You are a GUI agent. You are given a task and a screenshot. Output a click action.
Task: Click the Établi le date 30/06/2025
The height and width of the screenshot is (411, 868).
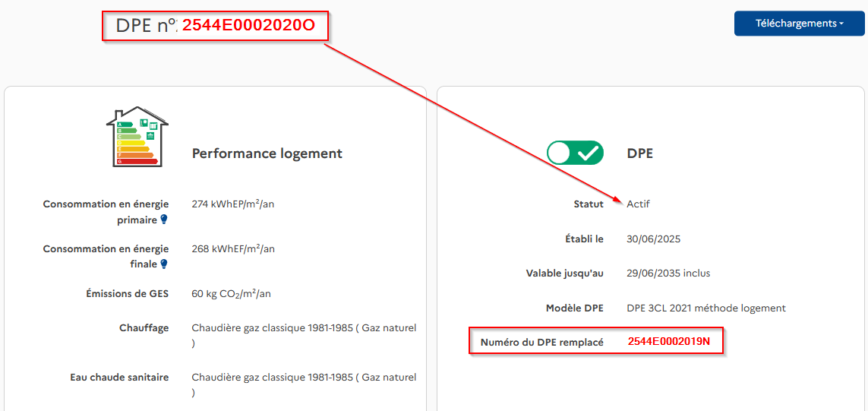point(653,239)
